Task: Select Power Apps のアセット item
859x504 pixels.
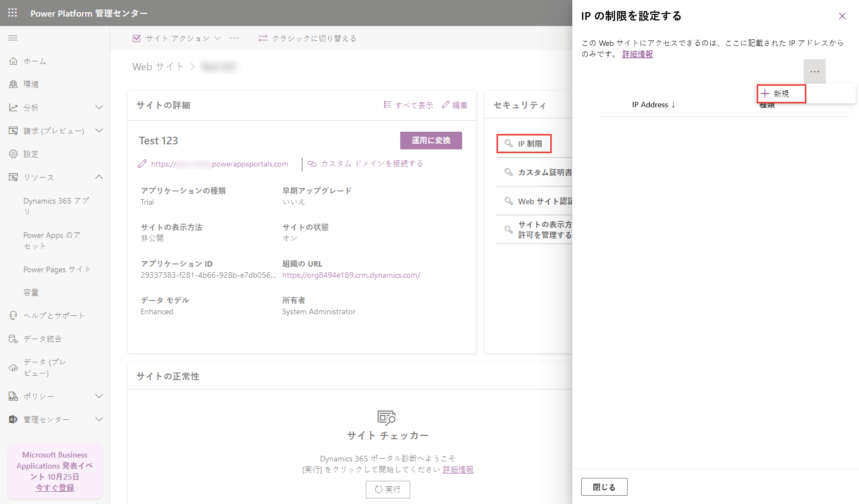Action: tap(52, 240)
